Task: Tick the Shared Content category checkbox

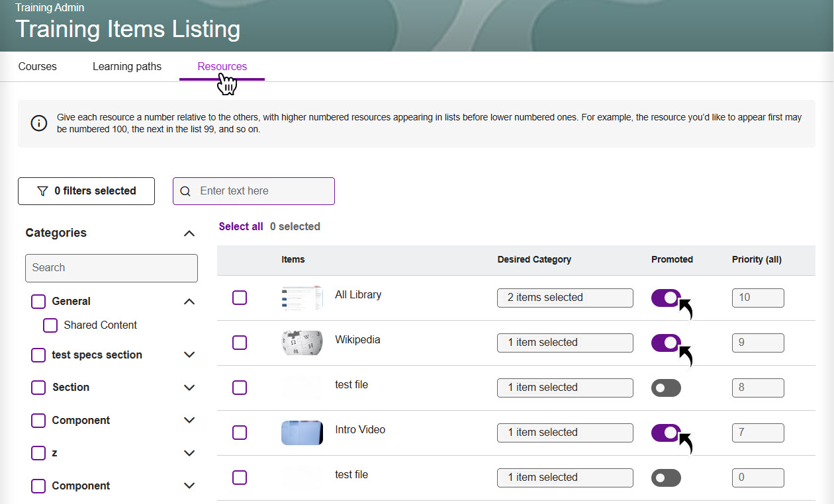Action: 50,325
